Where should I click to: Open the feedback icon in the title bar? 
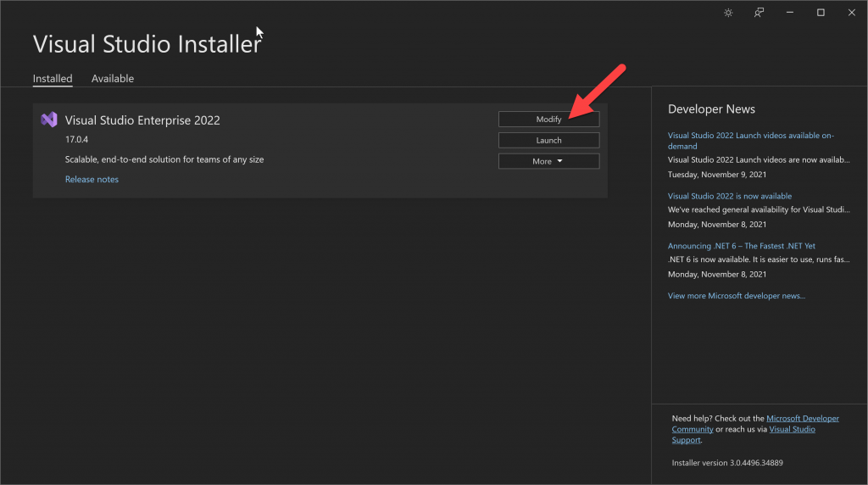coord(759,13)
